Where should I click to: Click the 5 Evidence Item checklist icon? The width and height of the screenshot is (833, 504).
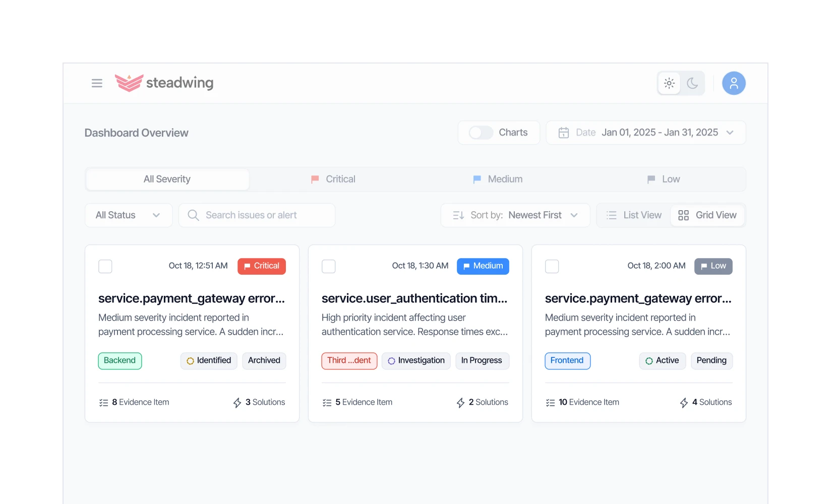coord(327,403)
